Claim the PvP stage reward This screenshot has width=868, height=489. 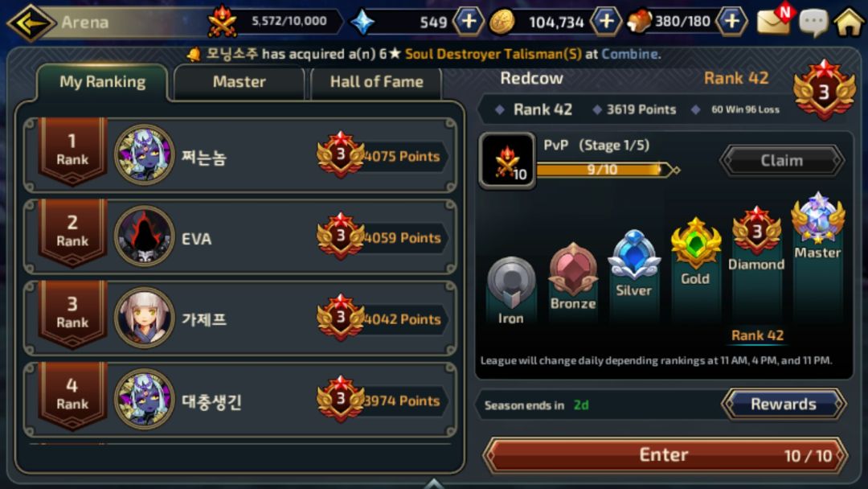click(782, 161)
